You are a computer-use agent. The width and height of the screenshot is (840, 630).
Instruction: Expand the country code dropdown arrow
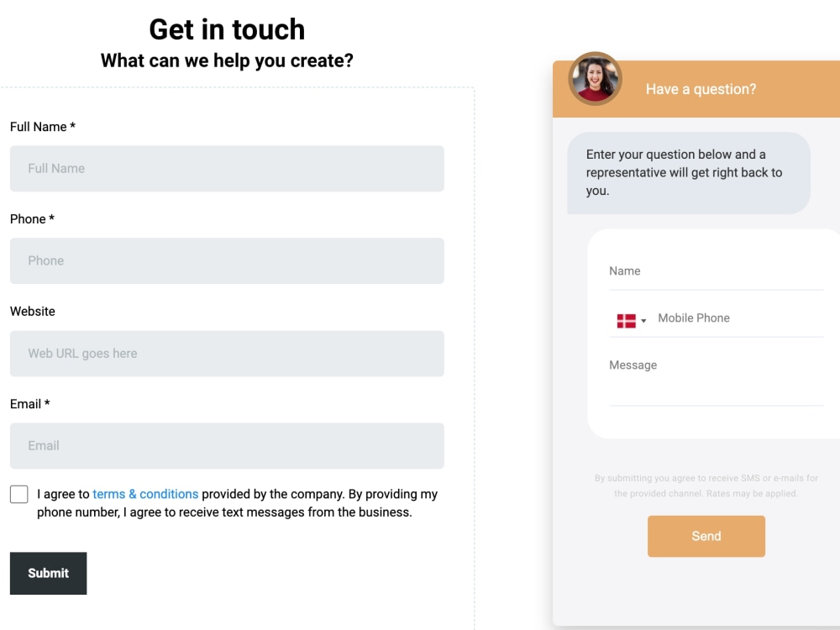point(645,321)
